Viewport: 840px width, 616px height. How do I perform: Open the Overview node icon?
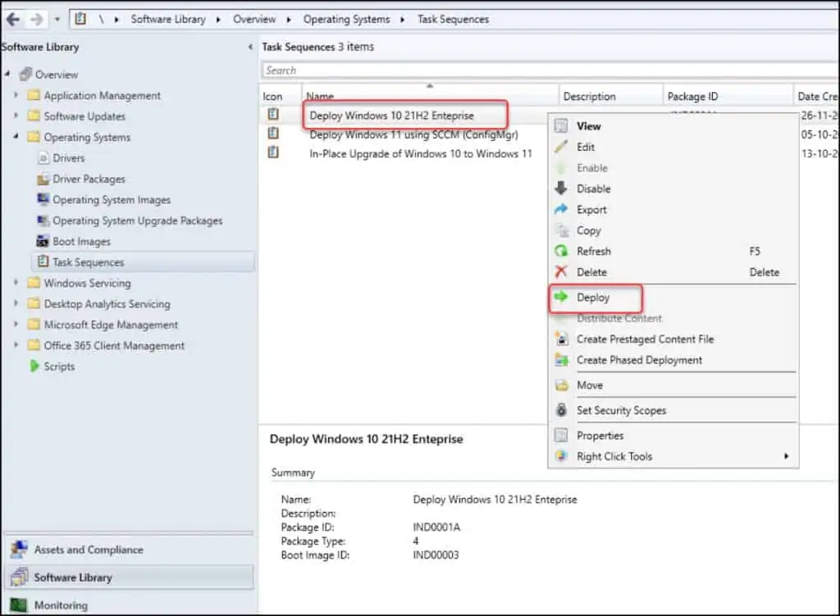click(25, 74)
